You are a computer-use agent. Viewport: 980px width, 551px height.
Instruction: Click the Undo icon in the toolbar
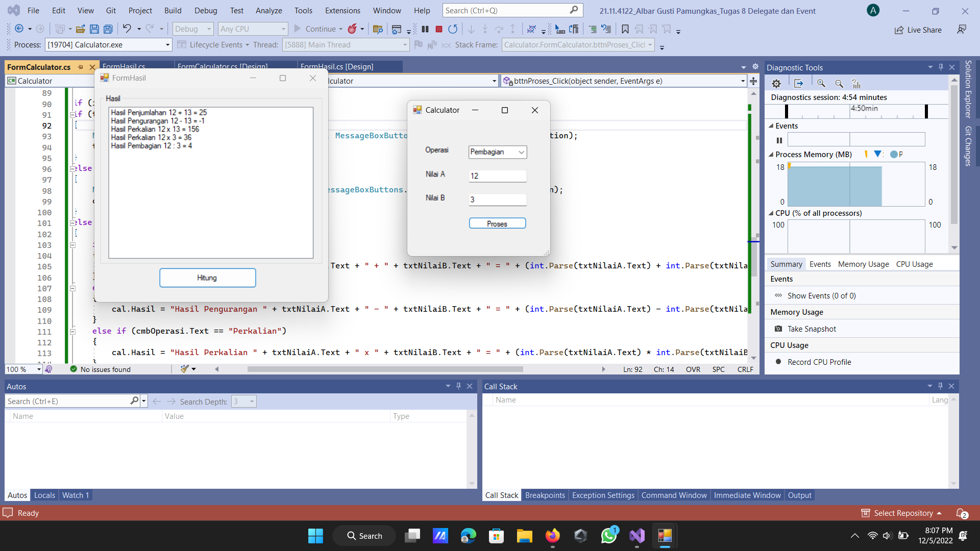[x=128, y=29]
